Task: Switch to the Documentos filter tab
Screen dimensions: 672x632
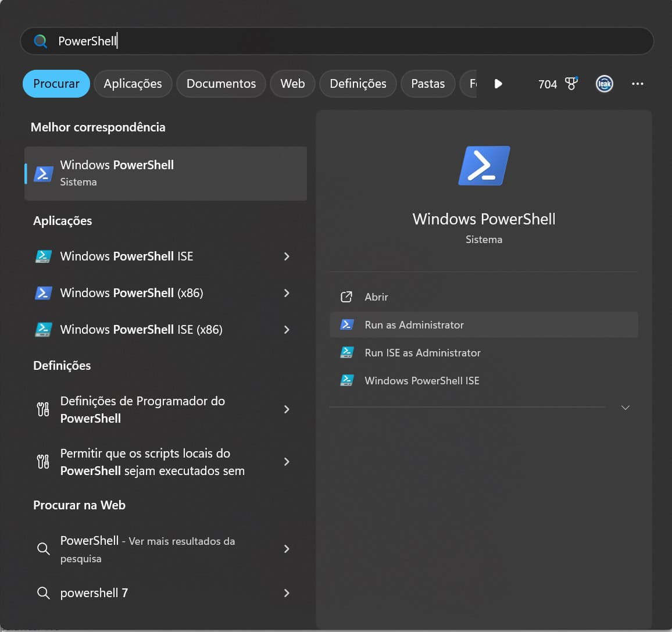Action: 221,84
